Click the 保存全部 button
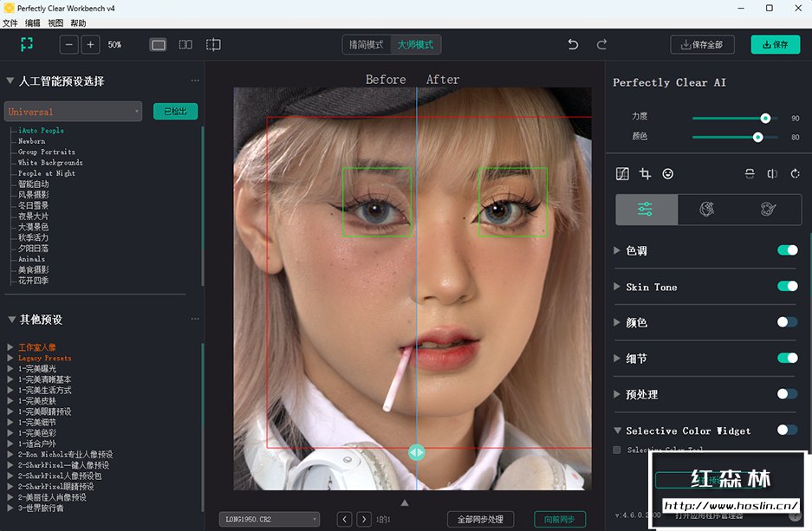This screenshot has width=812, height=531. (x=702, y=44)
